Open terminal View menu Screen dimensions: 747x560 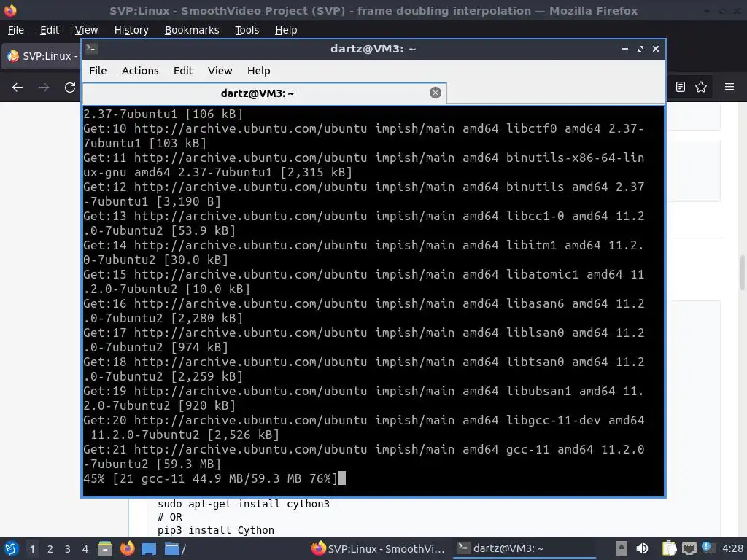tap(220, 71)
